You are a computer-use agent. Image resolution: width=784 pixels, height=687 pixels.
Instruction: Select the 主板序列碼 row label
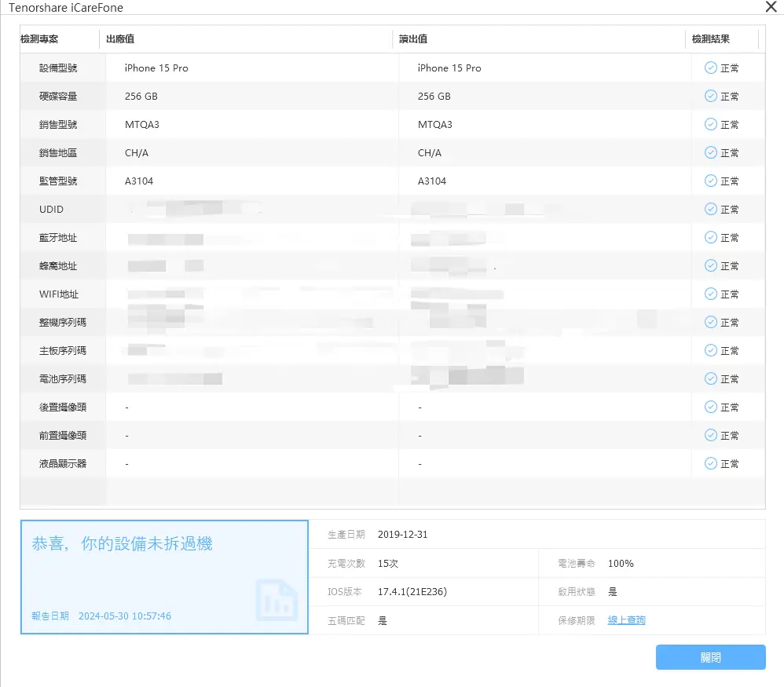tap(63, 350)
